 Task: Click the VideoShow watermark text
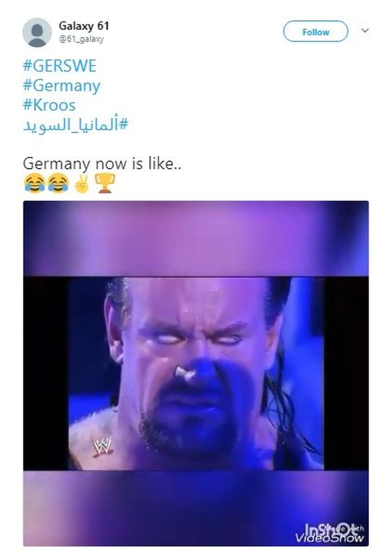[x=329, y=538]
